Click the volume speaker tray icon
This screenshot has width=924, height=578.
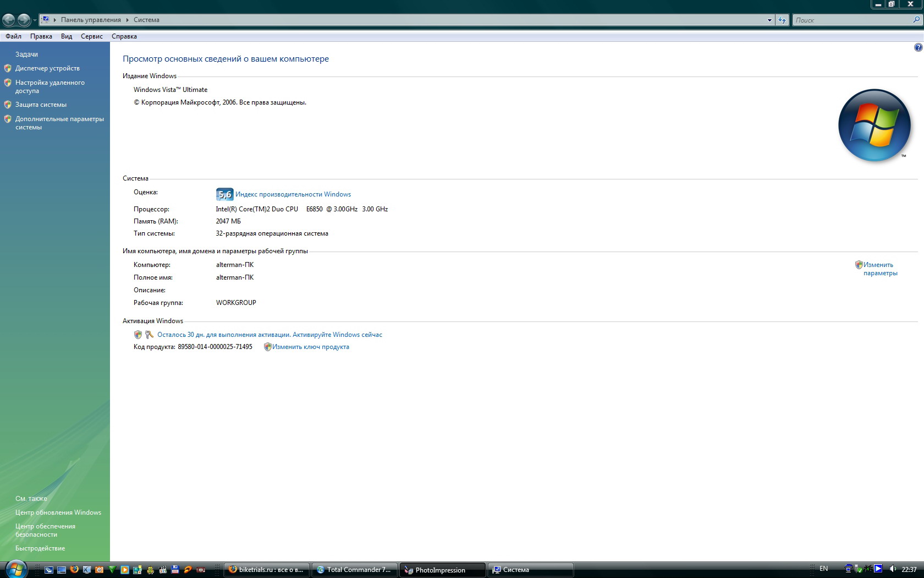[892, 569]
